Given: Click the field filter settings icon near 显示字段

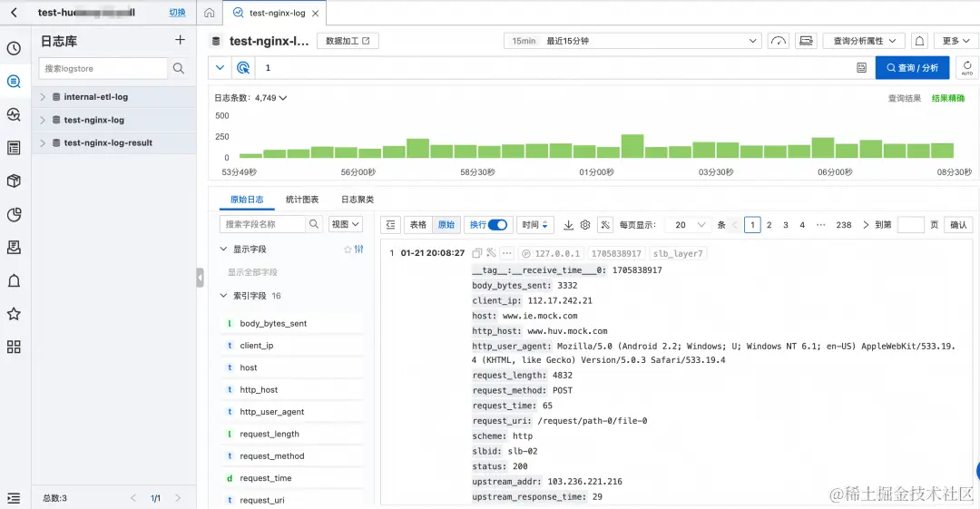Looking at the screenshot, I should (x=358, y=249).
